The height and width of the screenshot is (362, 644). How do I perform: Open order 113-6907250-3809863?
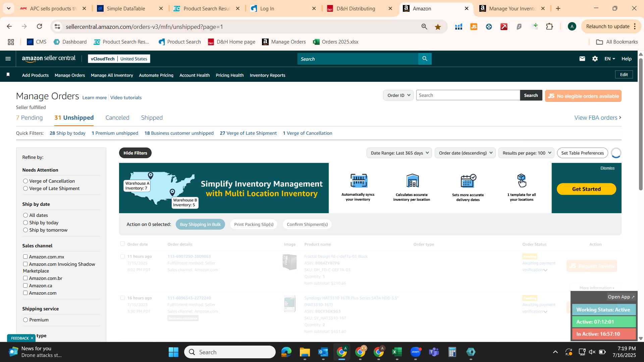click(x=189, y=256)
